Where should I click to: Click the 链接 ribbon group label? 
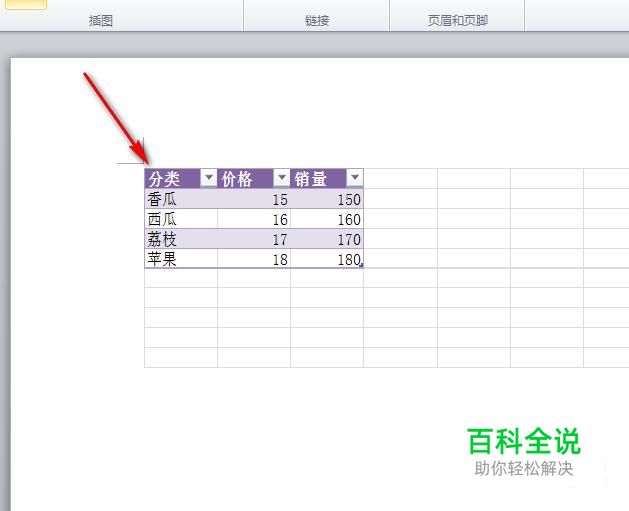coord(317,20)
